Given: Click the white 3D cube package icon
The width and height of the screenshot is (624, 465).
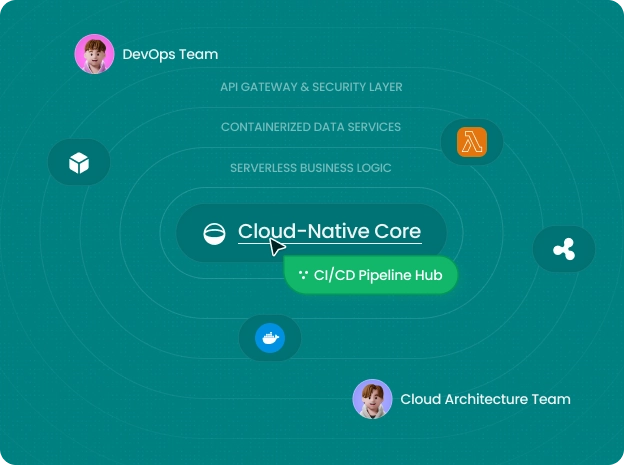Looking at the screenshot, I should 79,162.
